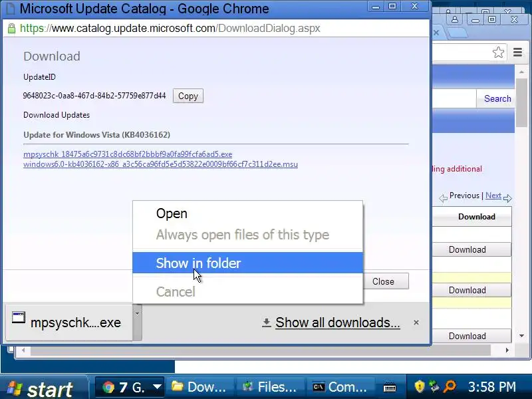Bookmark page using the star icon
This screenshot has height=399, width=532.
(x=498, y=53)
